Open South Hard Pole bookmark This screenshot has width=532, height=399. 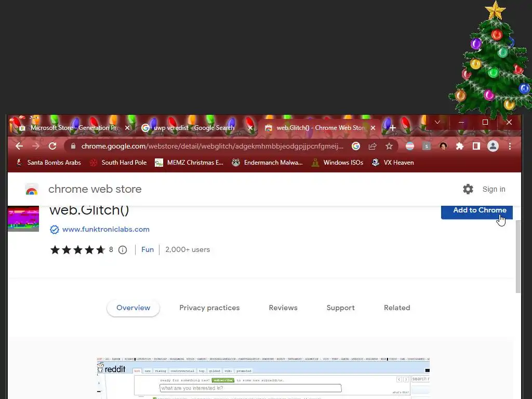click(x=118, y=163)
